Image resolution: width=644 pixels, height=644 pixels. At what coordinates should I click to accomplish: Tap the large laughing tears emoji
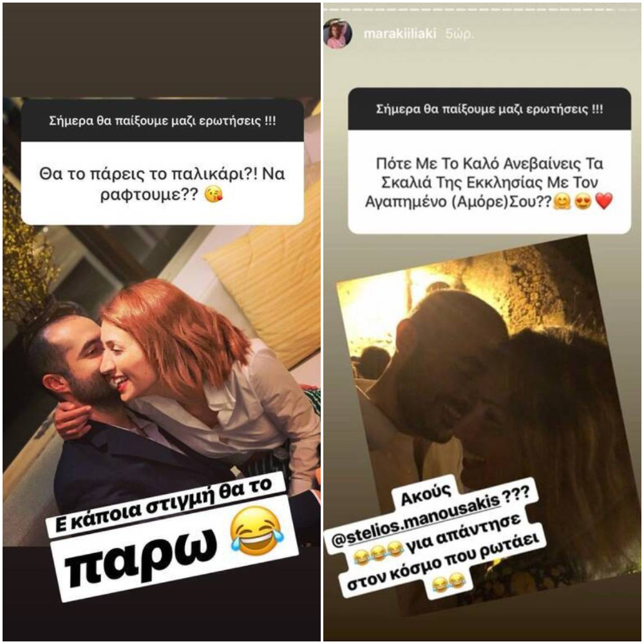[x=257, y=530]
